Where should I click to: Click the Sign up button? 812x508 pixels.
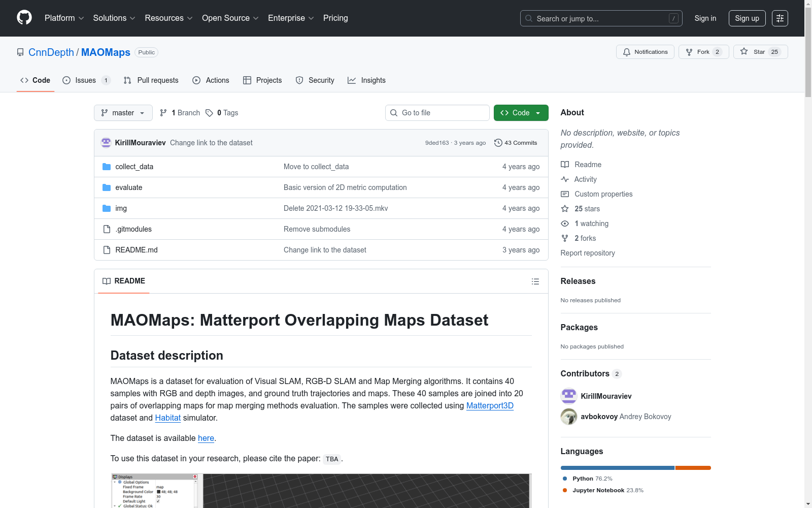(x=747, y=18)
